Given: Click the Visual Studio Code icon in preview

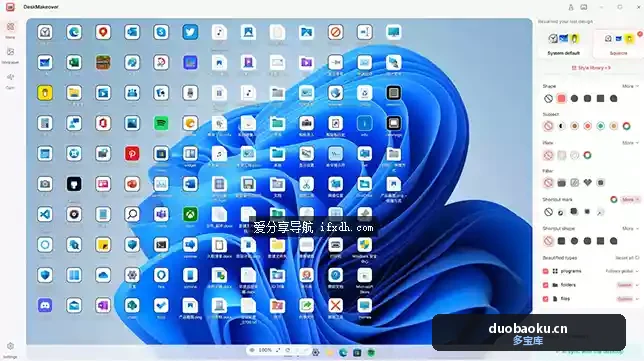Looking at the screenshot, I should click(x=45, y=214).
